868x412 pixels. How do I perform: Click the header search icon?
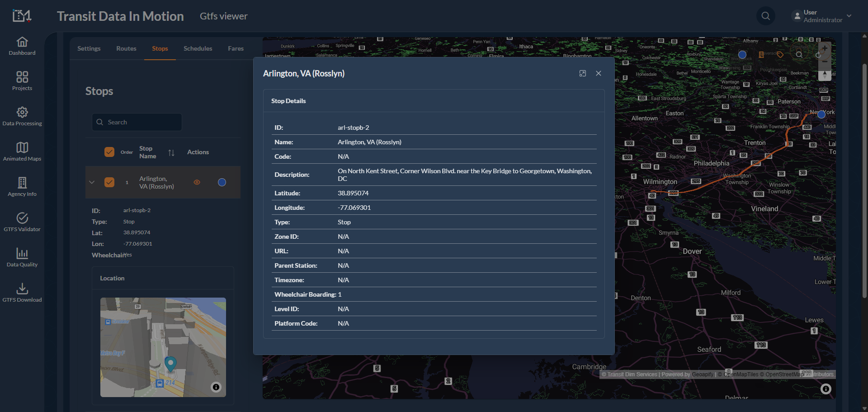tap(765, 16)
